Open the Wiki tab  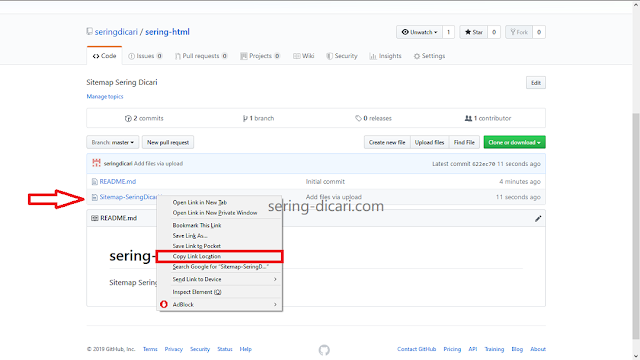click(x=304, y=56)
